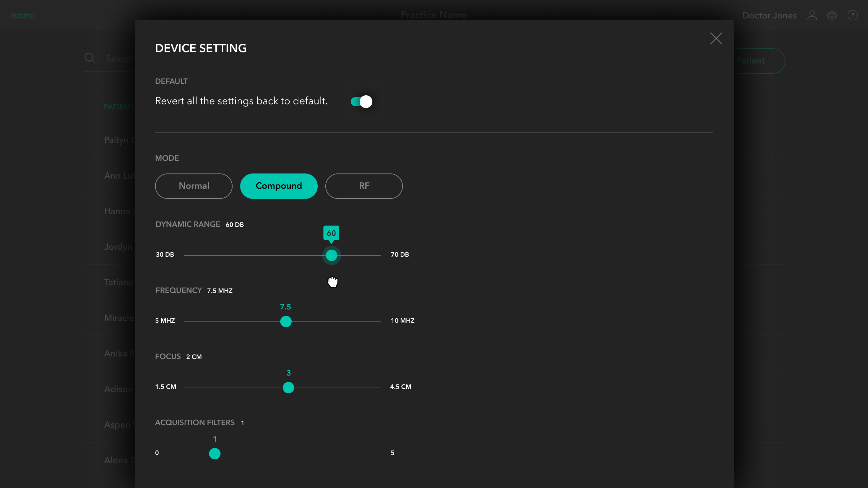Click the Acquisition Filters slider handle
Screen dimensions: 868x488
pyautogui.click(x=215, y=454)
